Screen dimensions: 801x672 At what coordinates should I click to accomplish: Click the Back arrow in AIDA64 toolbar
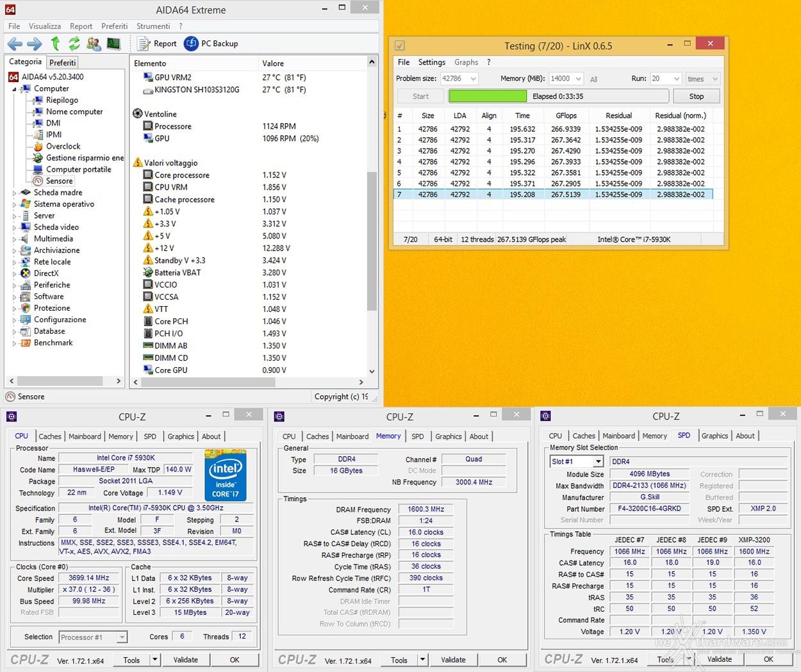[x=15, y=44]
